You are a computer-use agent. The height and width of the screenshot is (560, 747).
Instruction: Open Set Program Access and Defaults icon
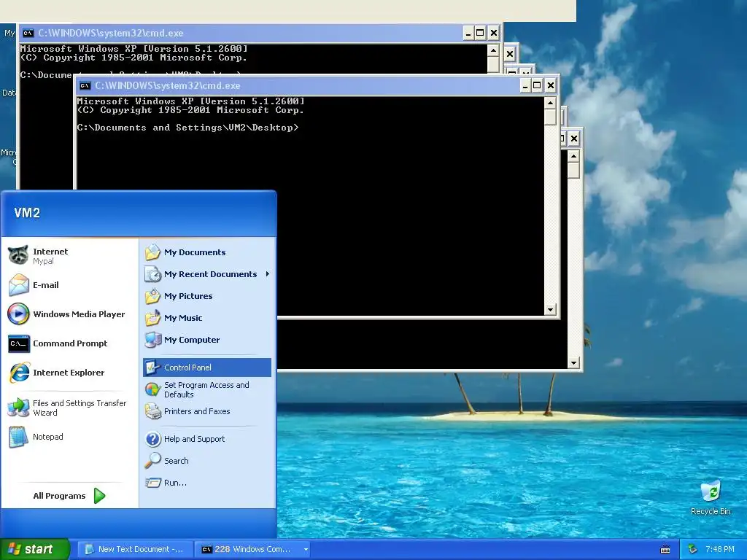tap(153, 389)
